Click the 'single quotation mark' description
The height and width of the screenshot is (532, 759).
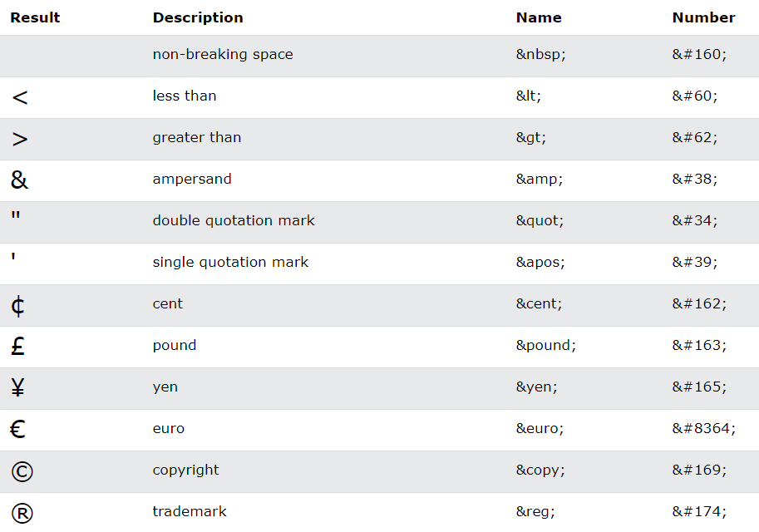230,263
